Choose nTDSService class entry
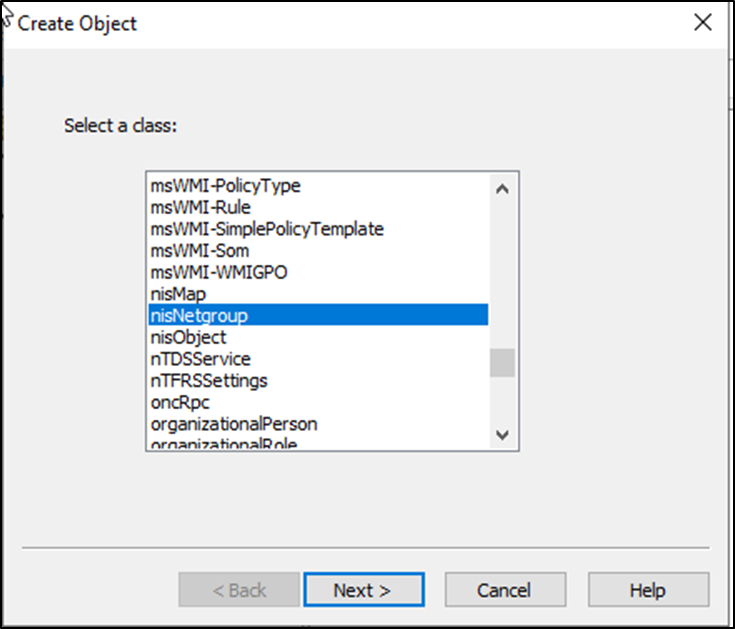Screen dimensions: 735x629 tap(200, 359)
